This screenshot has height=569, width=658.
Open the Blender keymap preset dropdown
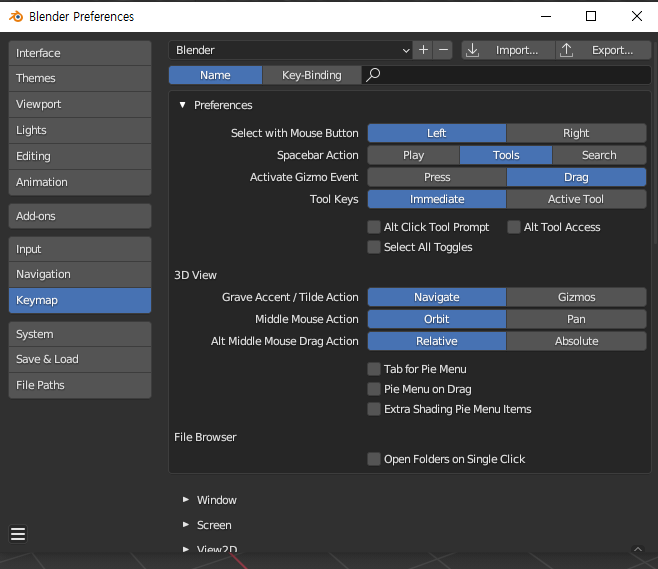[x=291, y=50]
